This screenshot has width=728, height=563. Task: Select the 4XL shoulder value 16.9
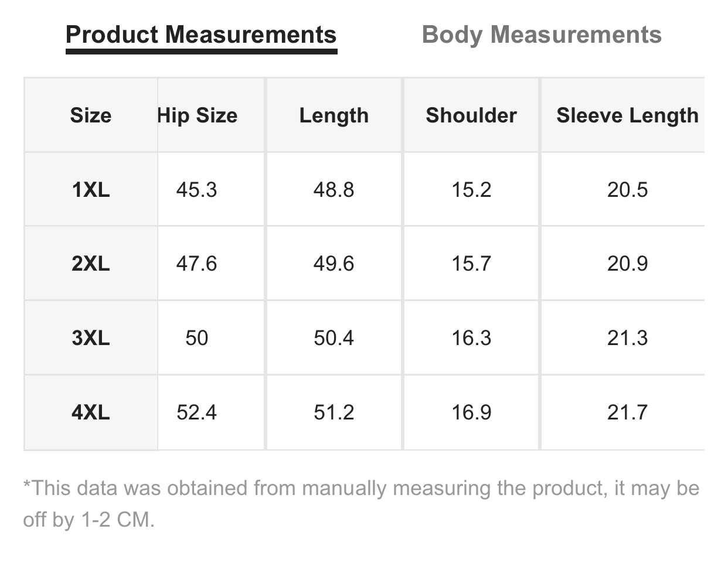(x=471, y=412)
